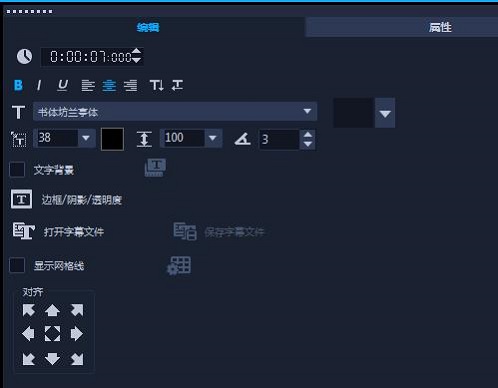Enable the 文字背景 checkbox

(x=17, y=170)
